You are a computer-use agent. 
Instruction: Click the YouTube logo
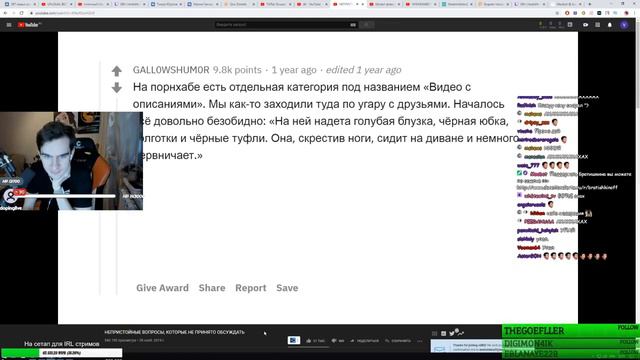coord(29,25)
